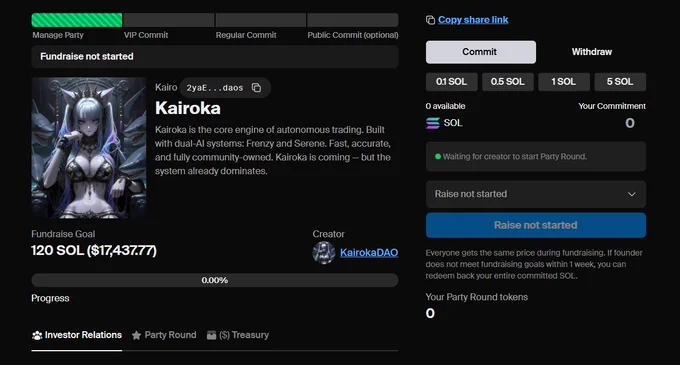
Task: Click the Investor Relations people icon
Action: point(37,335)
